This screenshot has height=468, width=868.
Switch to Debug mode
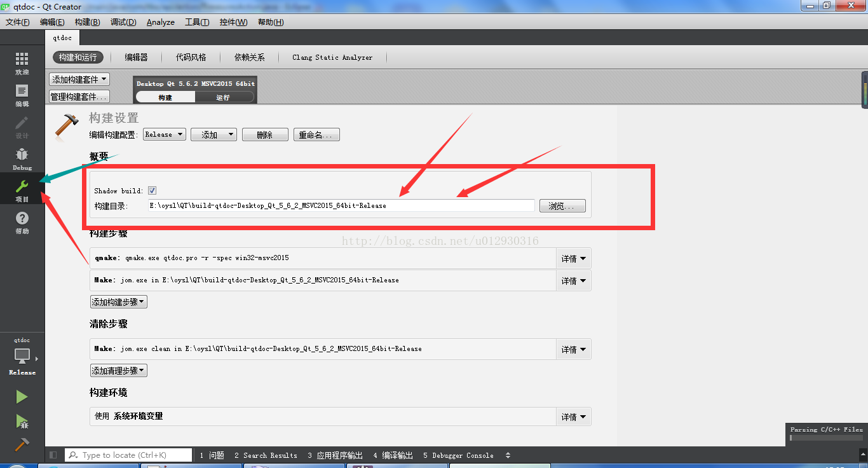pyautogui.click(x=22, y=159)
